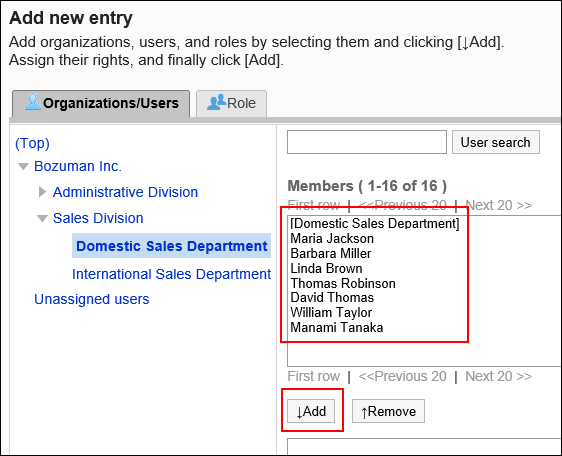Select [Domestic Sales Department] list entry
562x456 pixels.
(375, 223)
